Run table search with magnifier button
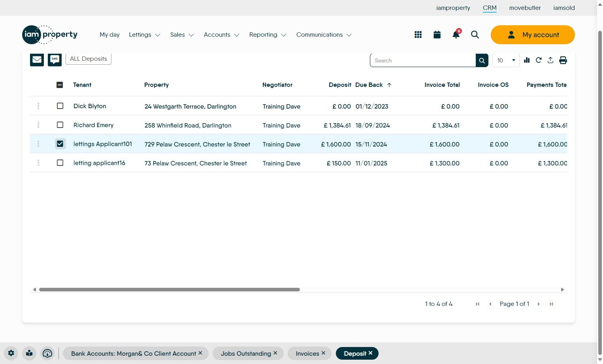This screenshot has width=603, height=364. tap(482, 60)
